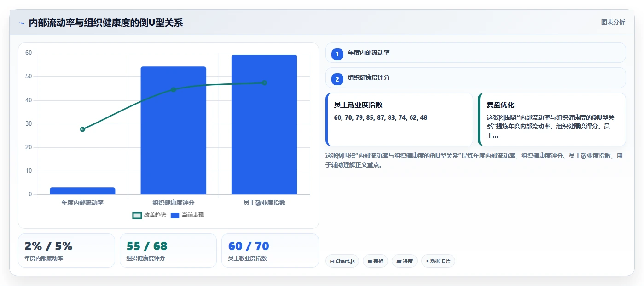Click the 组织健康度评分 bar in chart
The width and height of the screenshot is (644, 286).
coord(174,130)
